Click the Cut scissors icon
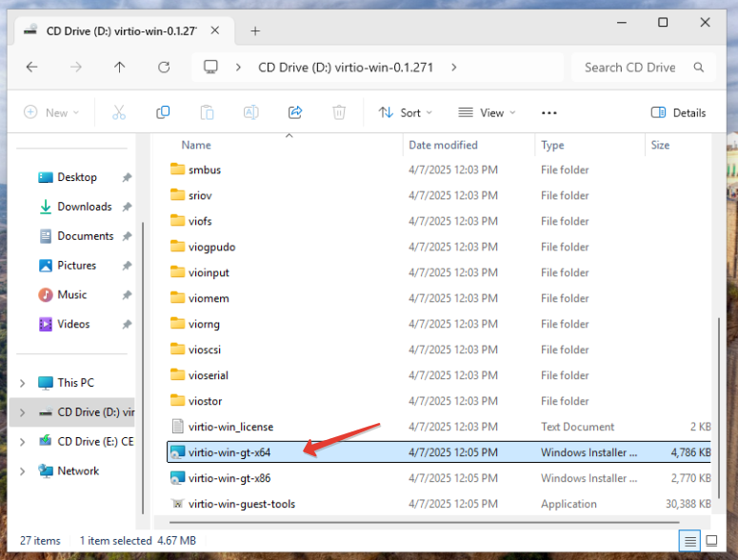738x560 pixels. pyautogui.click(x=119, y=112)
